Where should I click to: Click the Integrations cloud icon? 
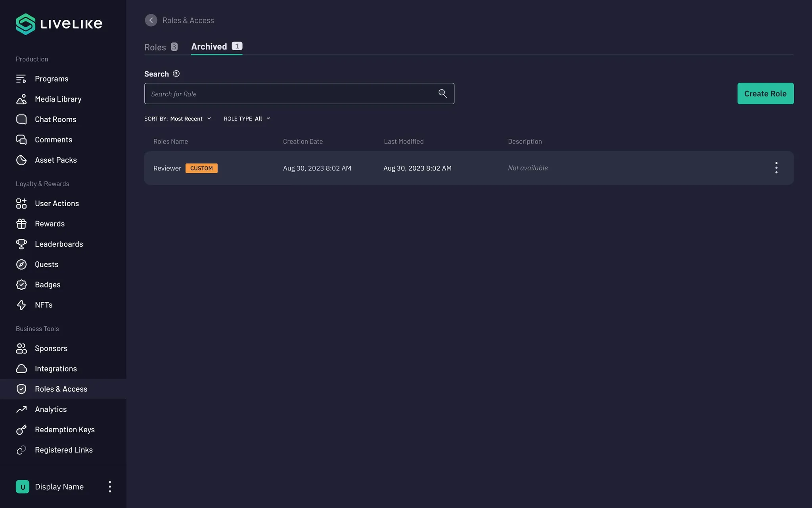(x=21, y=368)
